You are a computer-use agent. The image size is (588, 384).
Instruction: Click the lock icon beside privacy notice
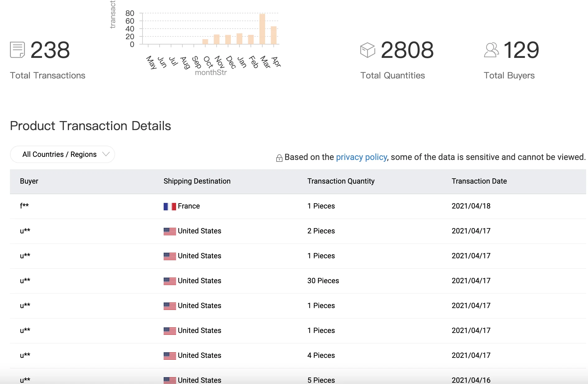279,158
